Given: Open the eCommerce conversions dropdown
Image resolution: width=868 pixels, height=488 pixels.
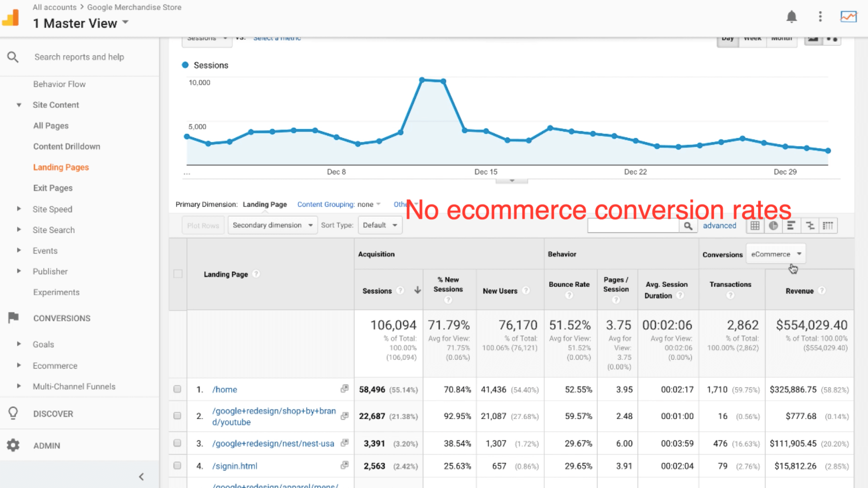Looking at the screenshot, I should click(775, 253).
